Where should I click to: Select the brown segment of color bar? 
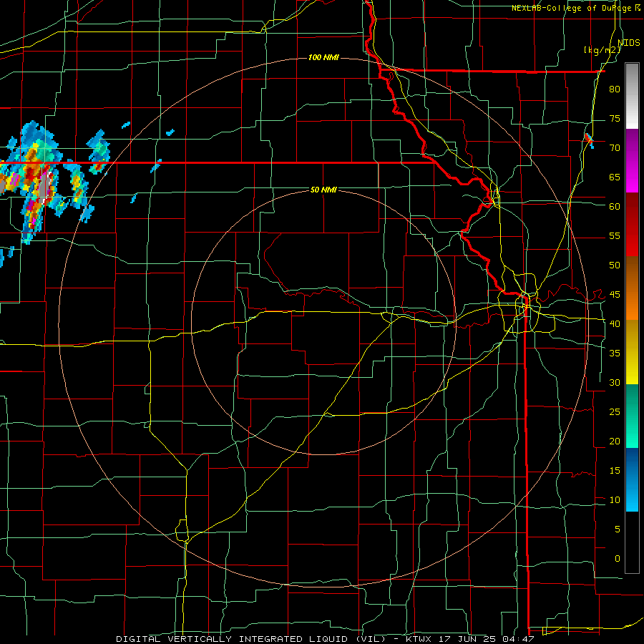point(632,288)
